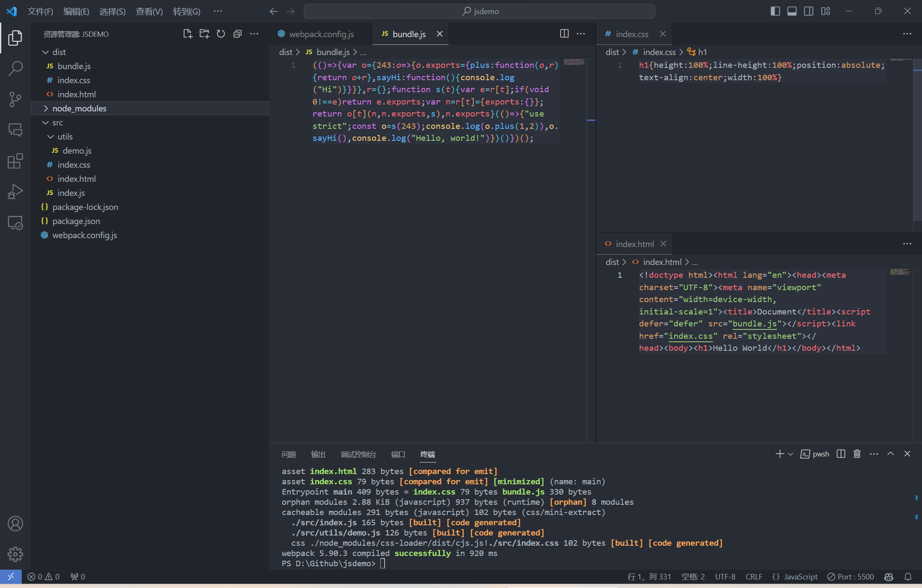Open Source Control view

click(15, 99)
